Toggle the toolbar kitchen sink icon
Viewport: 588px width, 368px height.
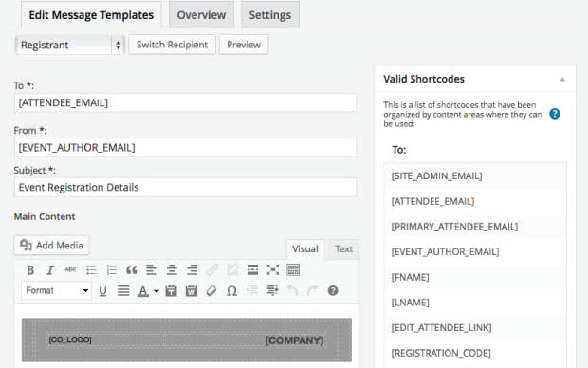tap(293, 270)
